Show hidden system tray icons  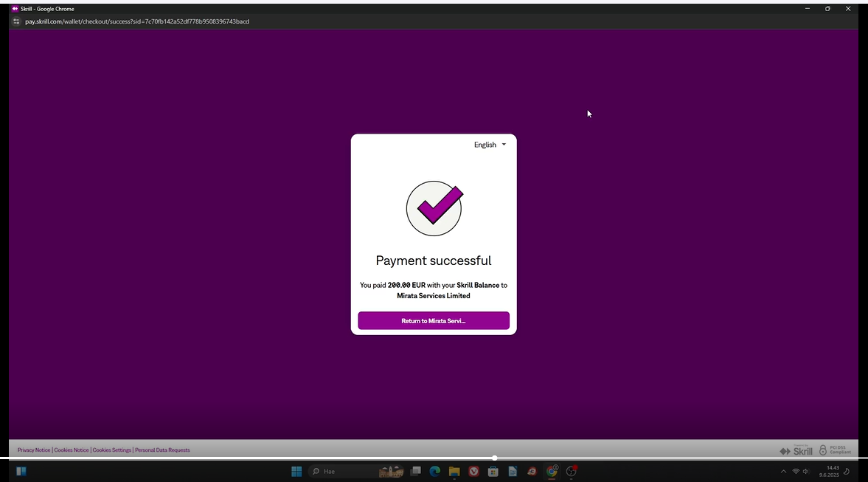pyautogui.click(x=783, y=472)
